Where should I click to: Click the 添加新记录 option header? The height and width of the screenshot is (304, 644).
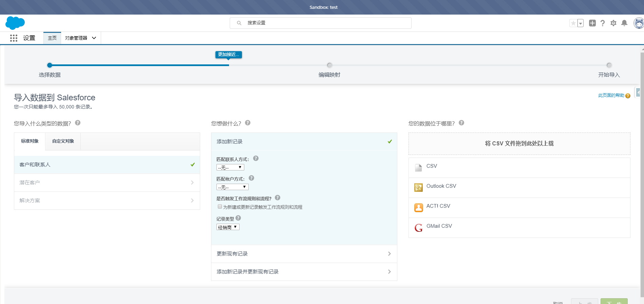click(304, 142)
